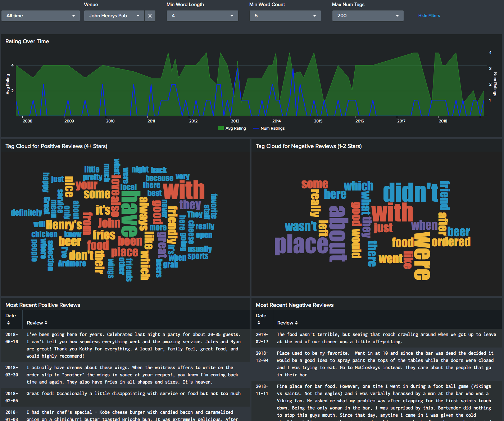Viewport: 504px width, 421px height.
Task: Open the Max Num Tags dropdown
Action: [x=368, y=16]
